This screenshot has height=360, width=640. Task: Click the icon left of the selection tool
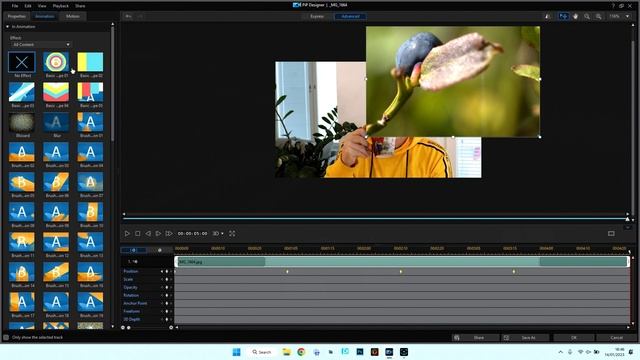548,16
